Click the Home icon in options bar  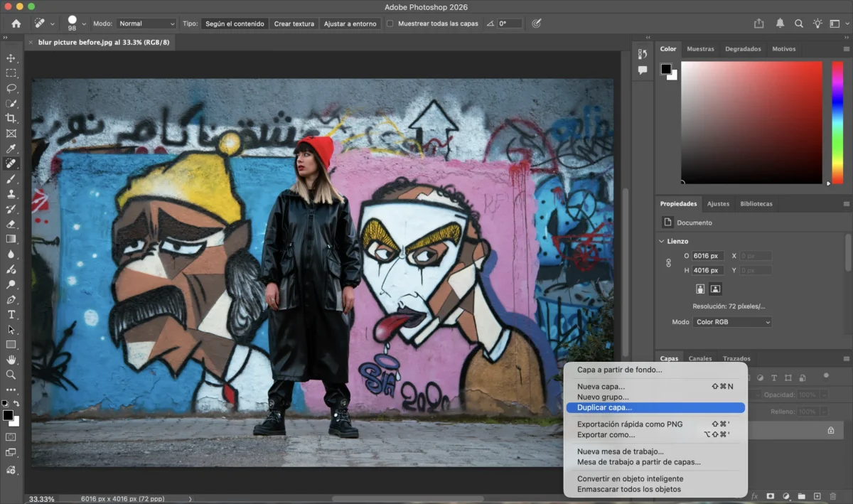click(16, 23)
